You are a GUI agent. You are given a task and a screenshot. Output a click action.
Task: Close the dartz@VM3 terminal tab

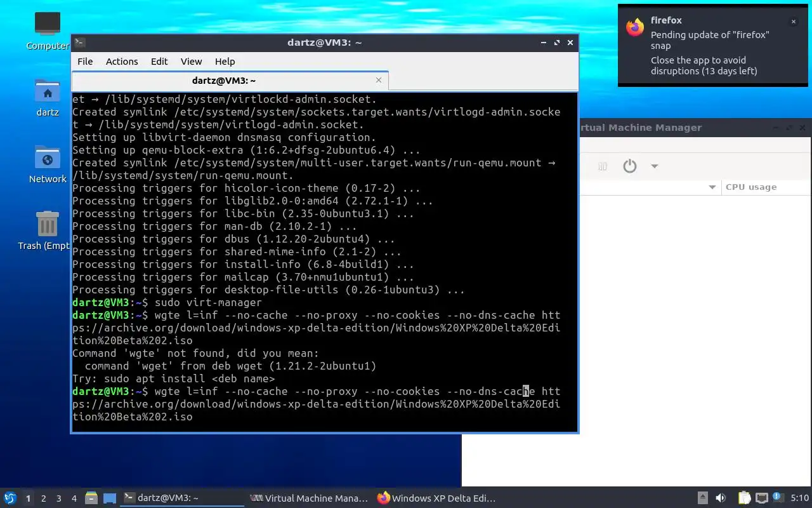point(379,80)
